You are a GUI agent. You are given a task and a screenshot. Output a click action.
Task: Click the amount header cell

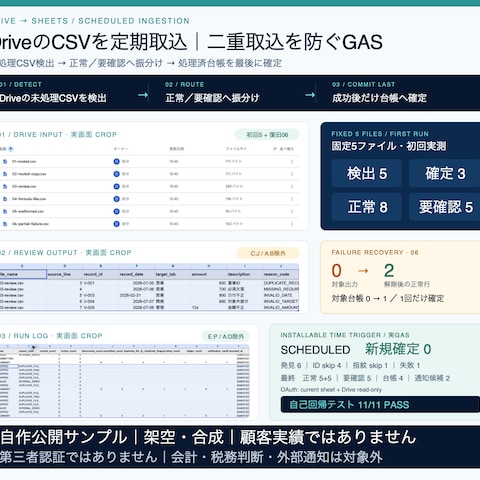pos(208,274)
